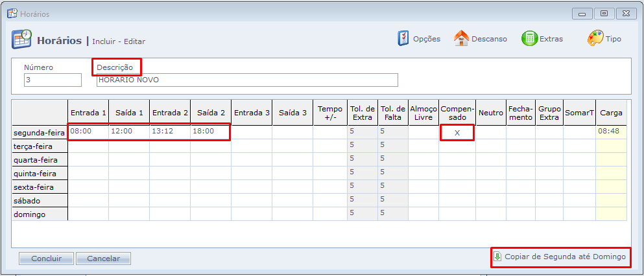Image resolution: width=644 pixels, height=276 pixels.
Task: Edit the Descrição field HORARIO NOVO
Action: pos(246,80)
